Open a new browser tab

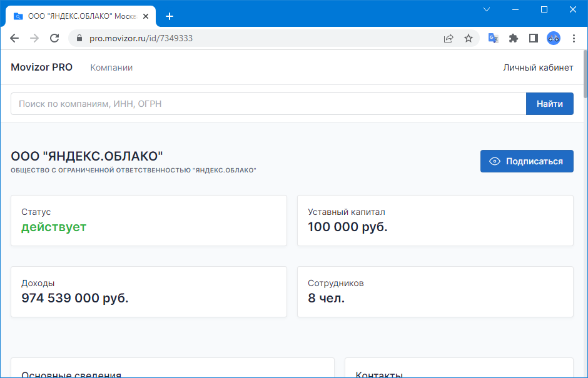pyautogui.click(x=170, y=16)
